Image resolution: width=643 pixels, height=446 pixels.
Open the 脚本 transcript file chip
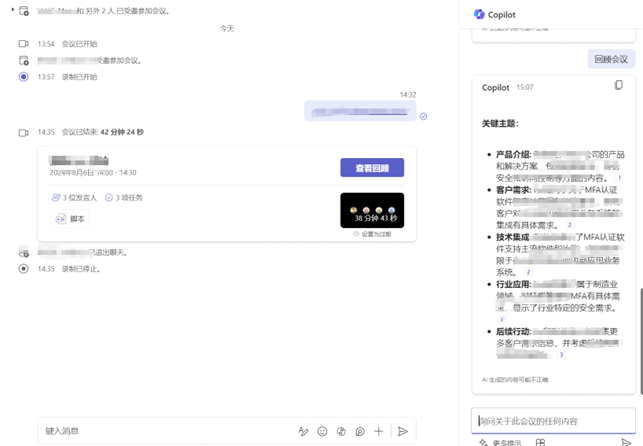coord(70,219)
